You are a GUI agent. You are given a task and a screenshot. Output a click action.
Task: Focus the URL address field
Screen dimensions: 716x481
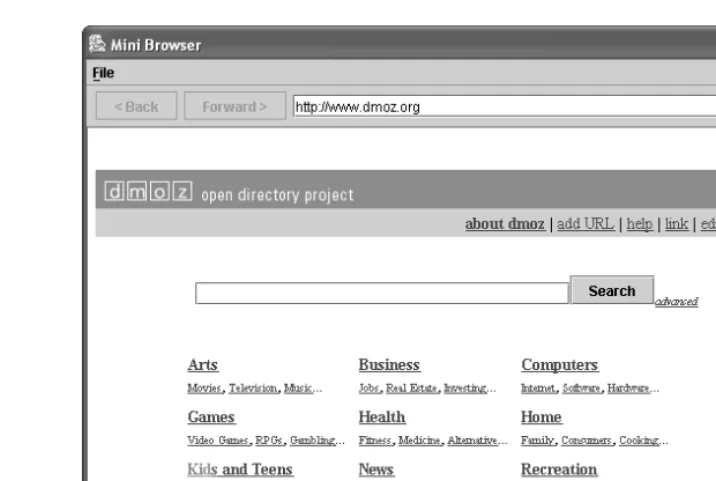coord(504,107)
